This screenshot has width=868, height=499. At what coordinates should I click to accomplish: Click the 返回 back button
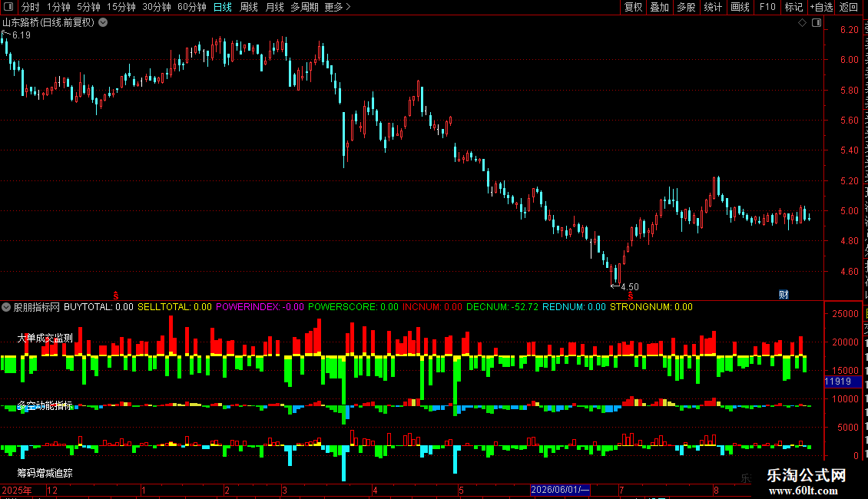pos(849,7)
